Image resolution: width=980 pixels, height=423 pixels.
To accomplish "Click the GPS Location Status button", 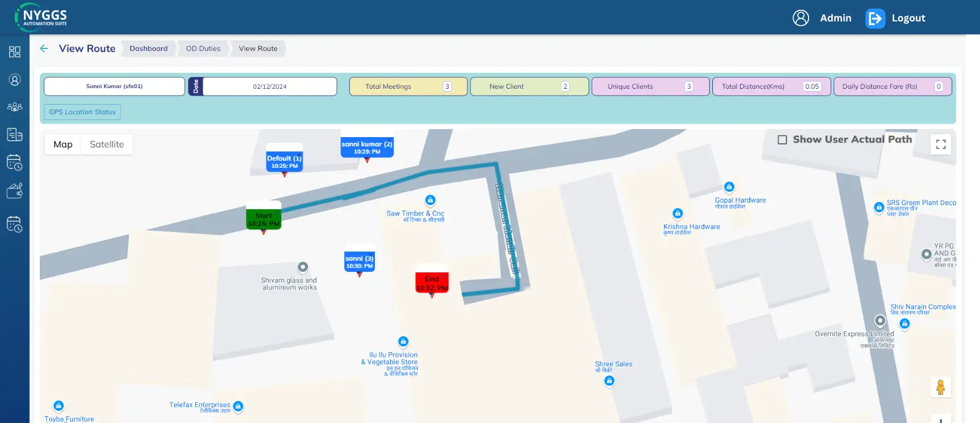I will (x=82, y=112).
